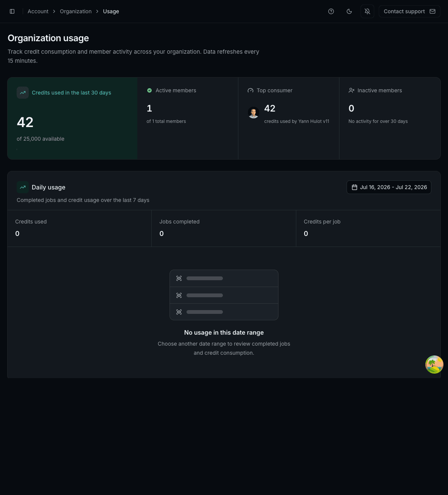Click 'of 25,000 available' text
The image size is (448, 495).
coord(40,139)
